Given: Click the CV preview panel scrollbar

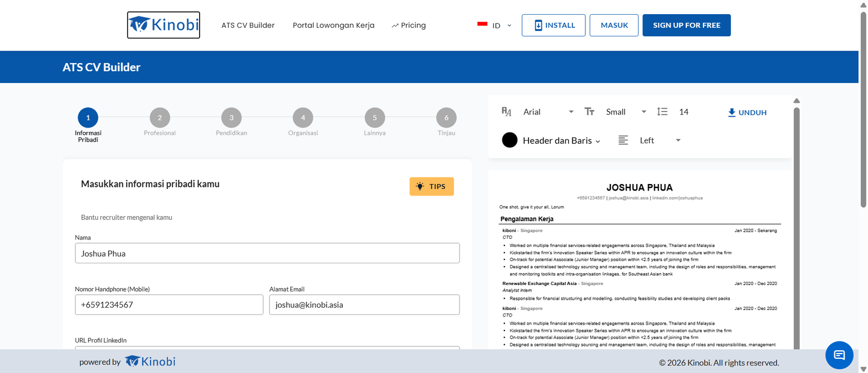Looking at the screenshot, I should tap(796, 228).
